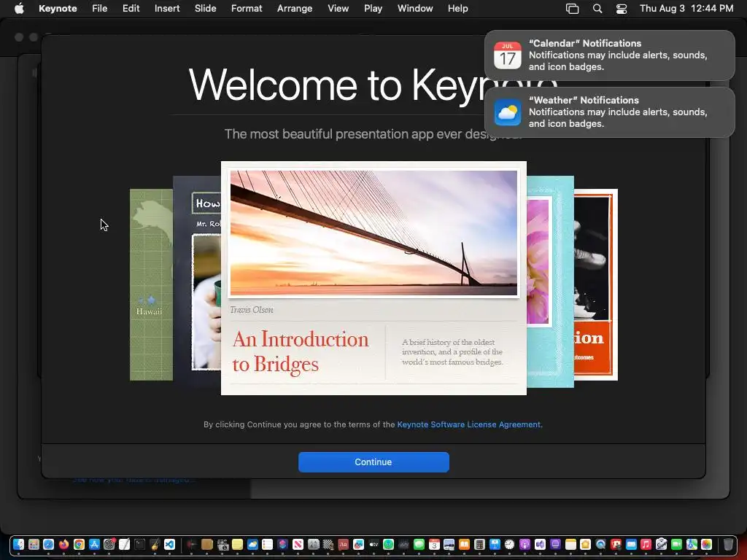Select the teal flower template preview
This screenshot has width=747, height=560.
click(550, 282)
